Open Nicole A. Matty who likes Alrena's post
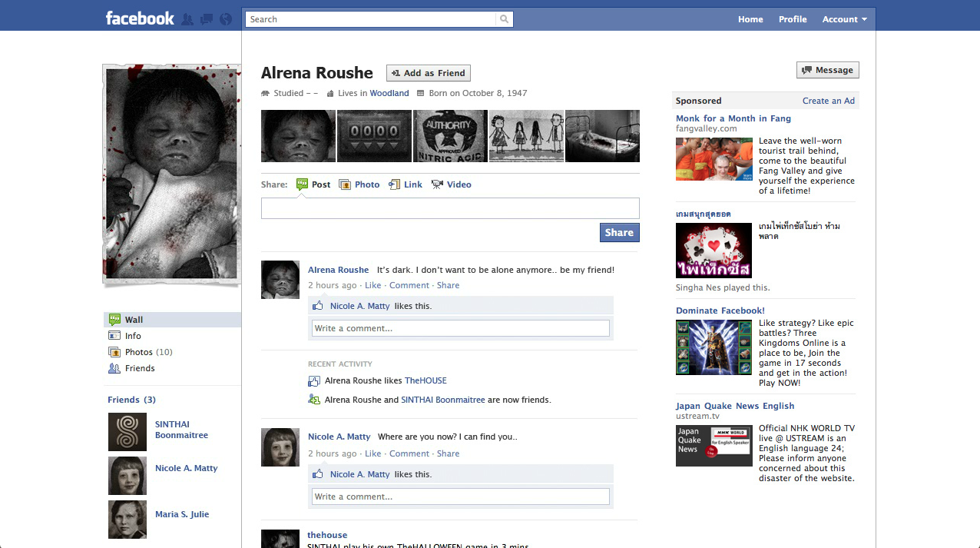Image resolution: width=980 pixels, height=548 pixels. 360,306
